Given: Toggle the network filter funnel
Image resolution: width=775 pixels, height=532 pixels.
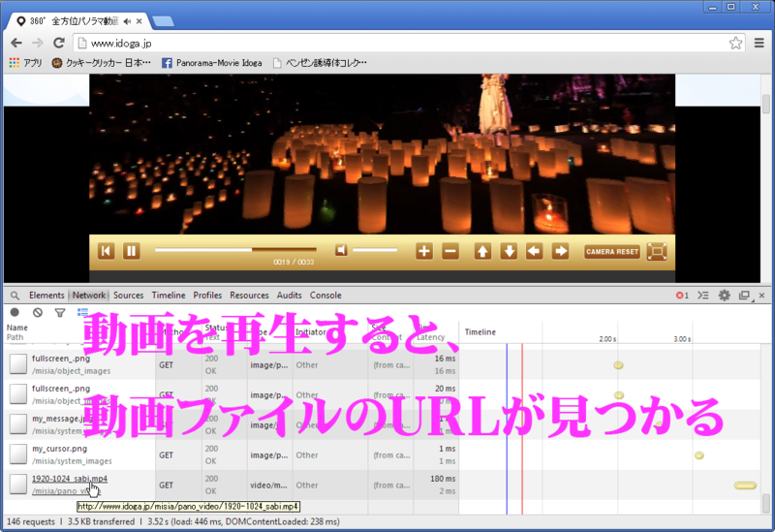Looking at the screenshot, I should (60, 312).
